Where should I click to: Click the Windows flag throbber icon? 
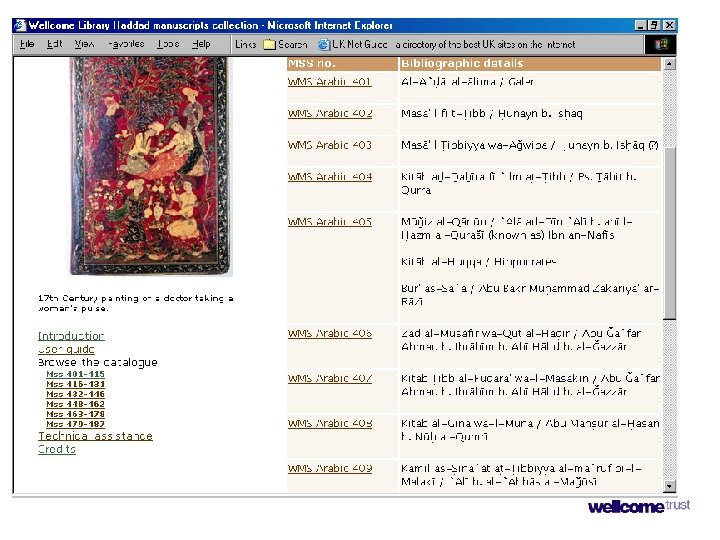(x=660, y=45)
